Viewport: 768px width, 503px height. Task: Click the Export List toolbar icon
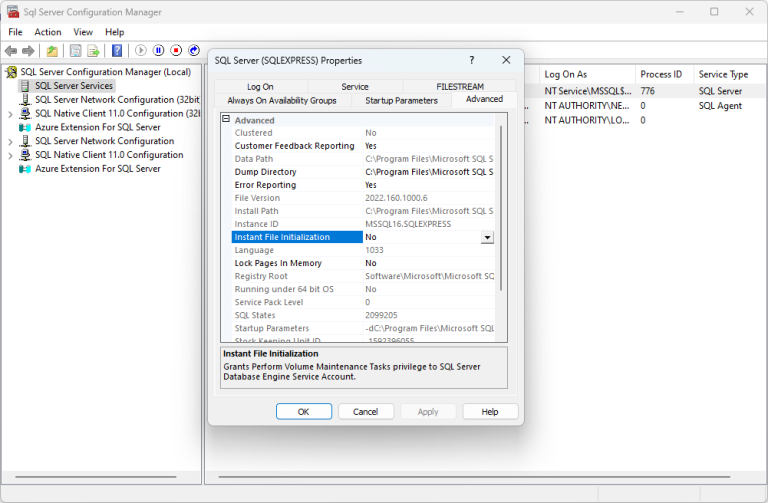pyautogui.click(x=93, y=50)
